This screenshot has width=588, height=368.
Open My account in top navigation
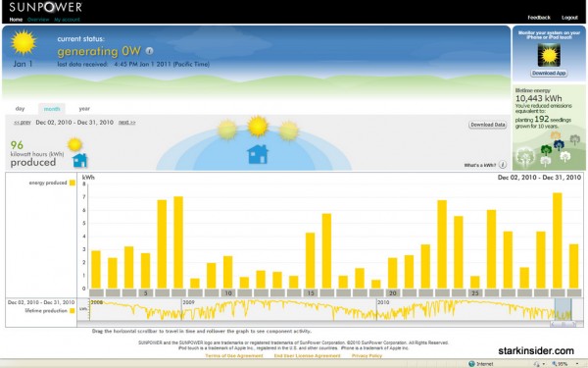pyautogui.click(x=67, y=20)
